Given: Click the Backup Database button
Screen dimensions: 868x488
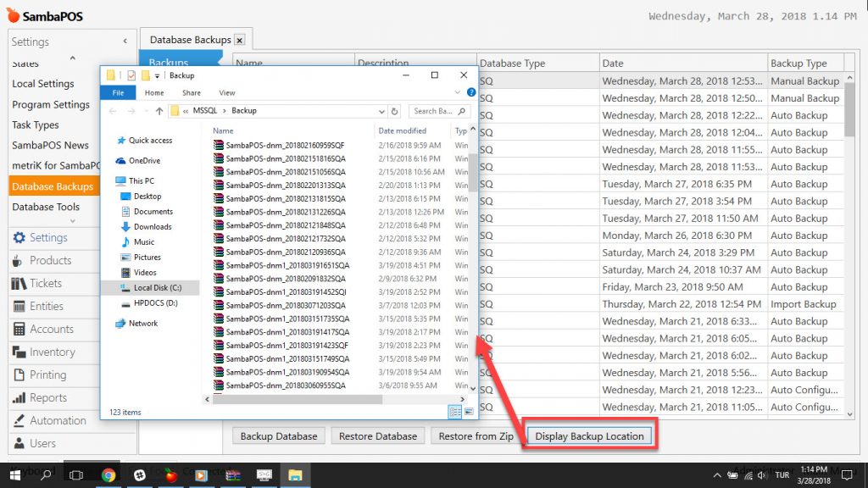Looking at the screenshot, I should [278, 436].
